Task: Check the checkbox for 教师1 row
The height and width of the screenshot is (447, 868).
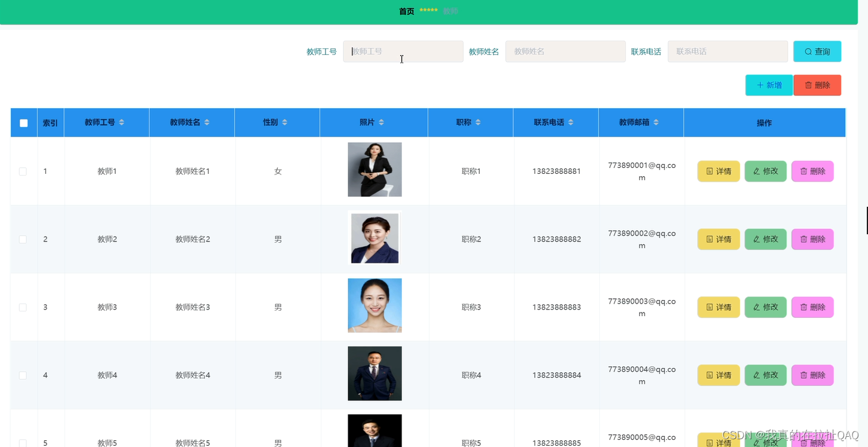Action: (x=23, y=171)
